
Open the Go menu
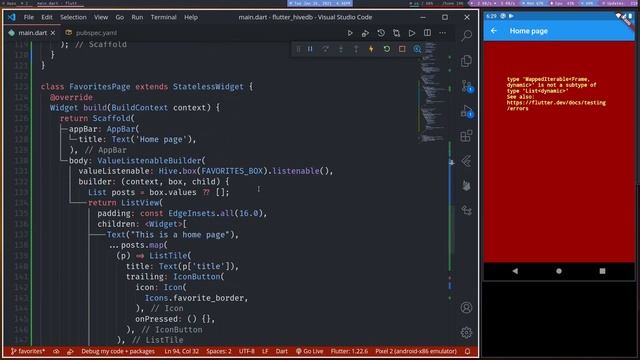pyautogui.click(x=120, y=17)
